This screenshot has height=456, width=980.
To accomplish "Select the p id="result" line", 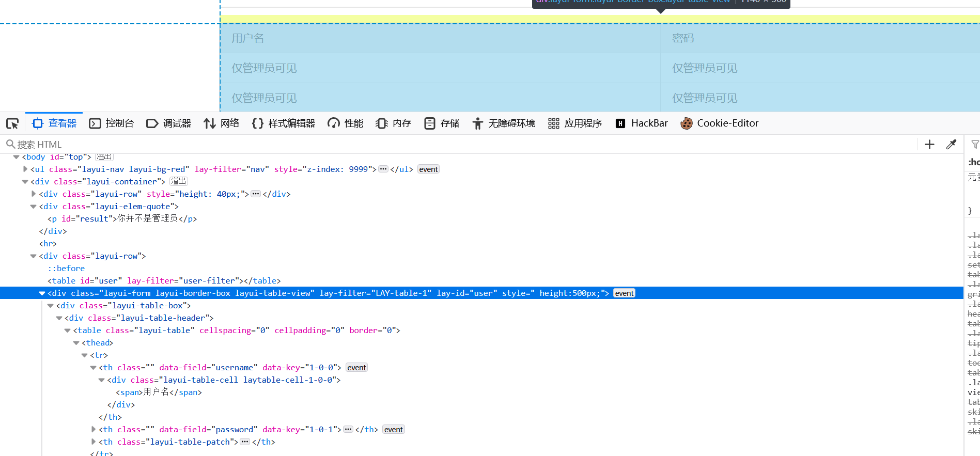I will click(122, 219).
